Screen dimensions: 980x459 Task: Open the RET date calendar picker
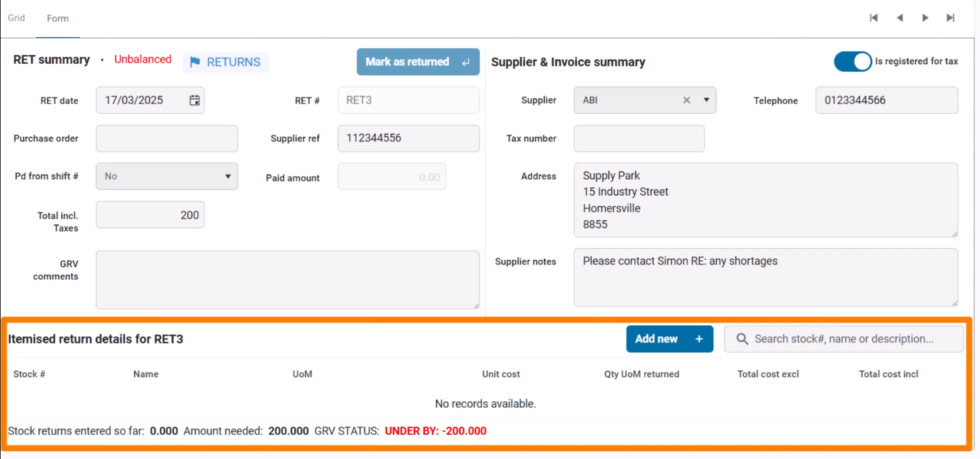coord(194,100)
